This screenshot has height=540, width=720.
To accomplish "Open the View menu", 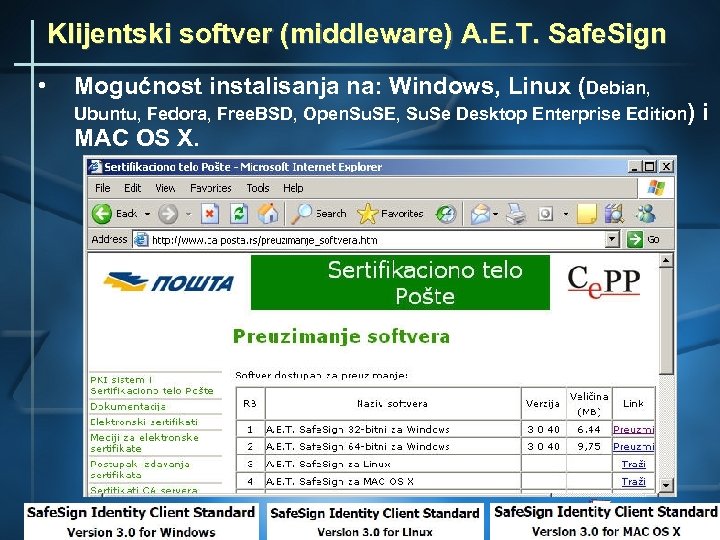I will (x=165, y=188).
